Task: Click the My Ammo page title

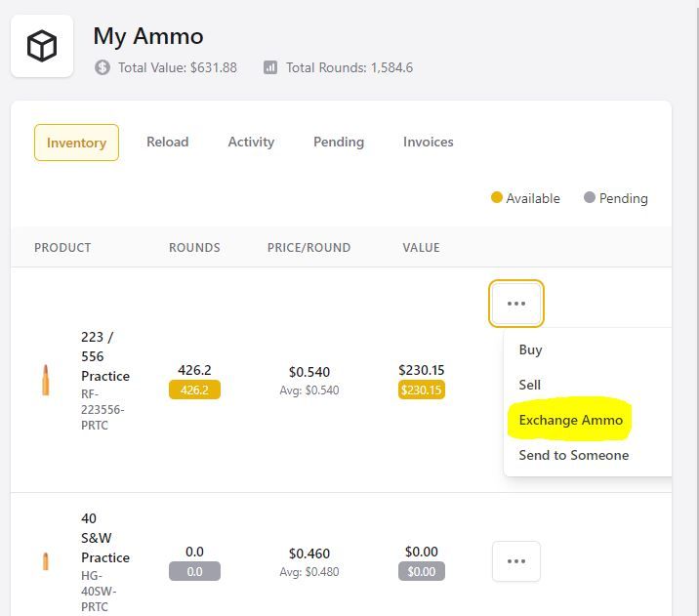Action: click(x=148, y=36)
